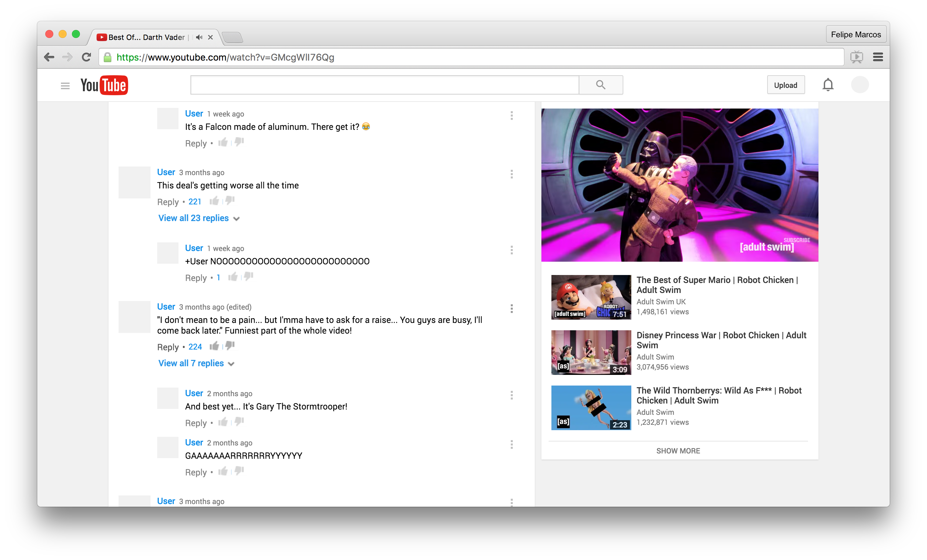This screenshot has height=560, width=927.
Task: Open the options menu on the 'deal's getting worse' comment
Action: pos(512,174)
